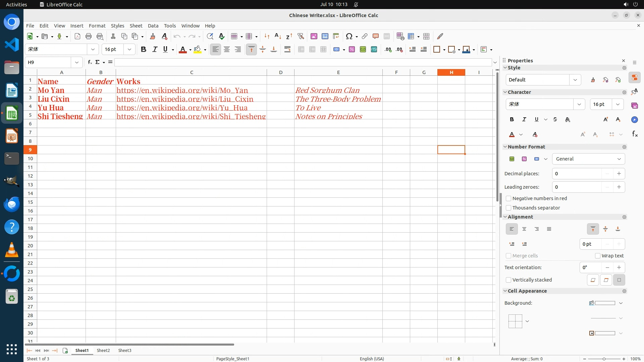Check the Thousands separator option

(508, 208)
